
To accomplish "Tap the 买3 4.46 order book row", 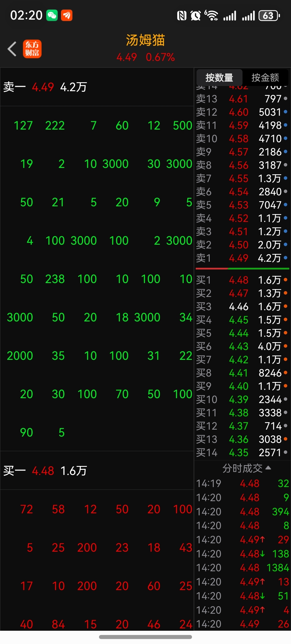I will pyautogui.click(x=242, y=306).
